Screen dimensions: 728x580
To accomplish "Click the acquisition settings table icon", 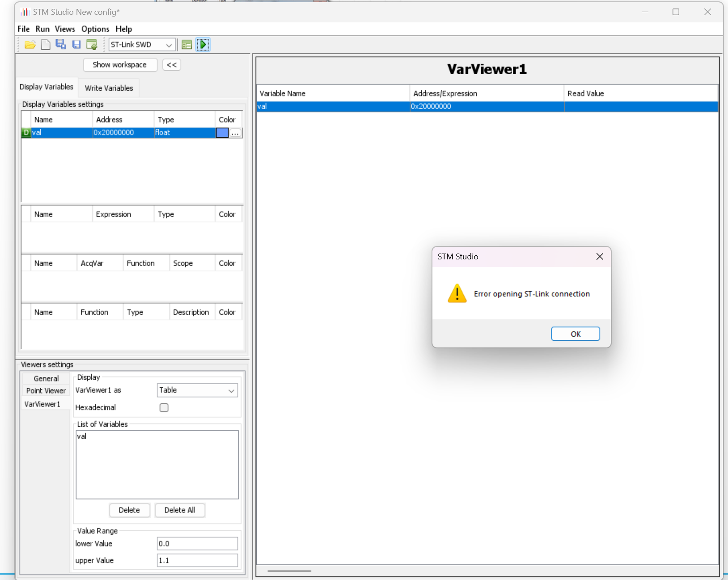I will click(x=187, y=45).
